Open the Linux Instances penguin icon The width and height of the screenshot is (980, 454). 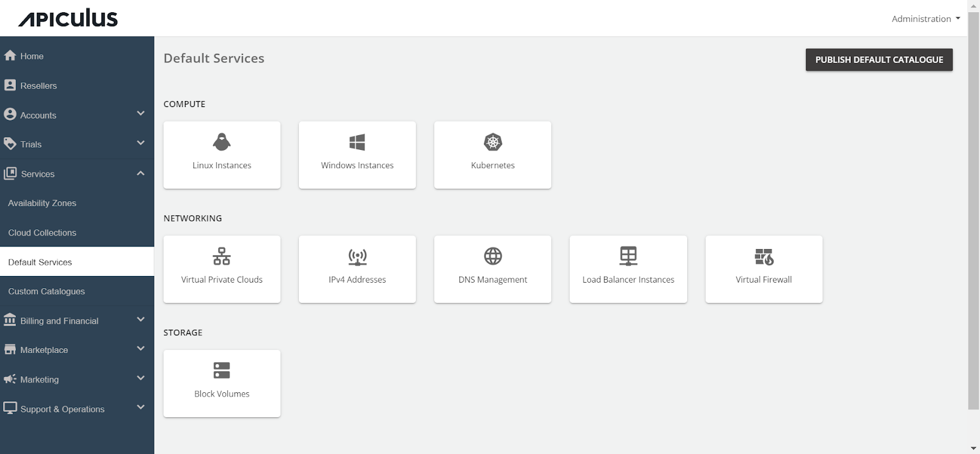click(222, 142)
